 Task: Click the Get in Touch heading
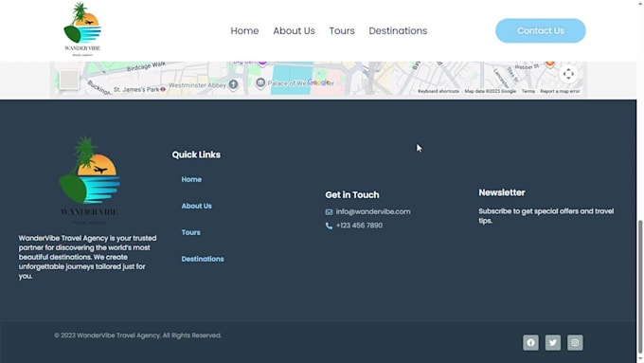pos(352,195)
